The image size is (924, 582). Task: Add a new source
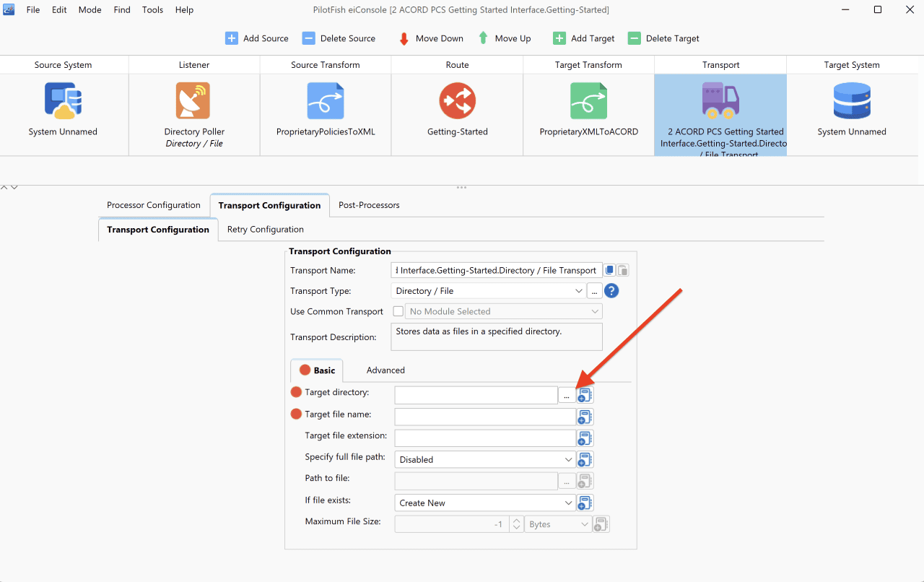tap(257, 38)
